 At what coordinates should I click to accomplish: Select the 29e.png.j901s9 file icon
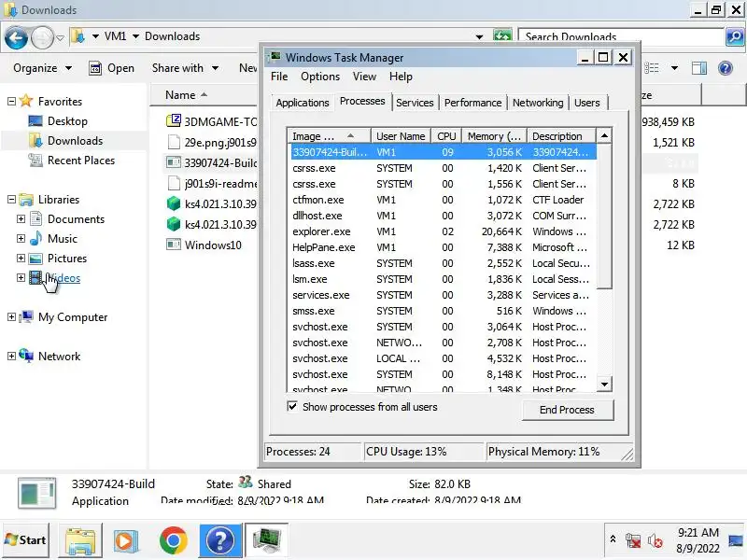(x=174, y=142)
